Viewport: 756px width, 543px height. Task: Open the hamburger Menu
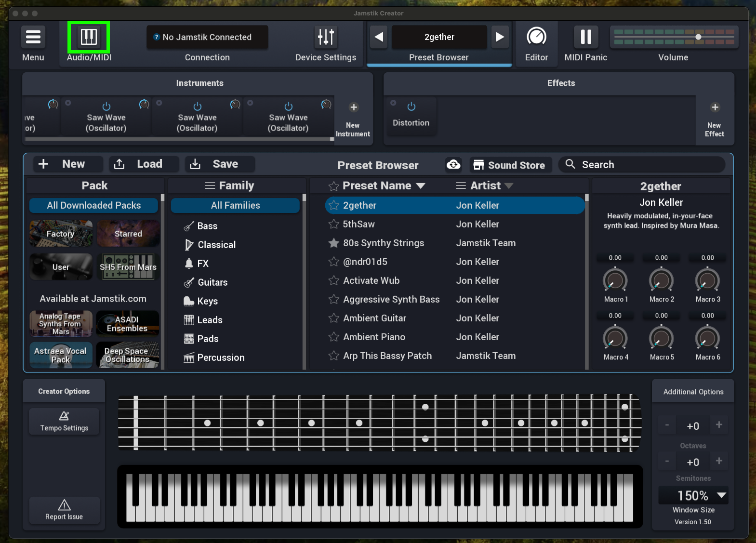[33, 37]
